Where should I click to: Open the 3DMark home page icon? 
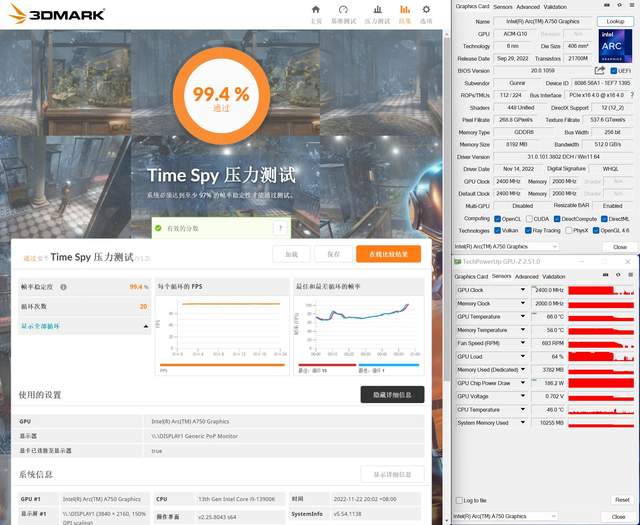tap(316, 9)
